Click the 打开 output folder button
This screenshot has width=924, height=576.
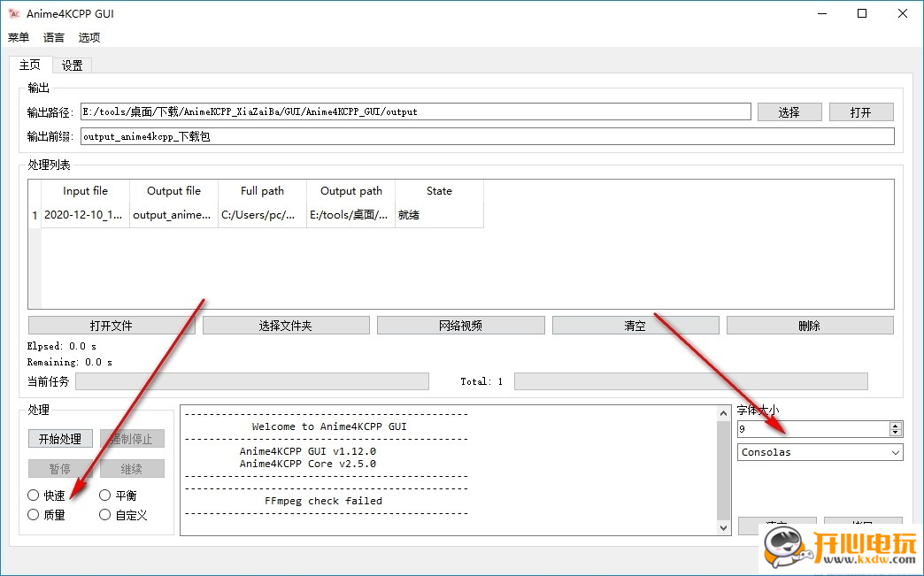861,111
